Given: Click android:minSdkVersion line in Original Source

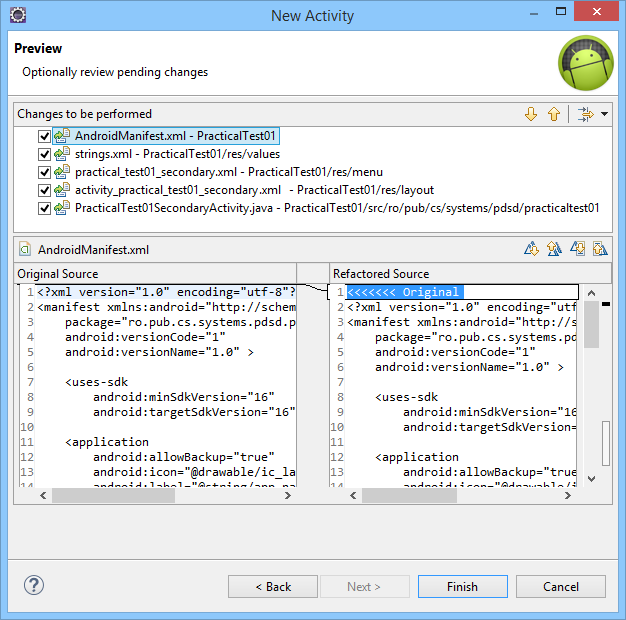Looking at the screenshot, I should [184, 397].
